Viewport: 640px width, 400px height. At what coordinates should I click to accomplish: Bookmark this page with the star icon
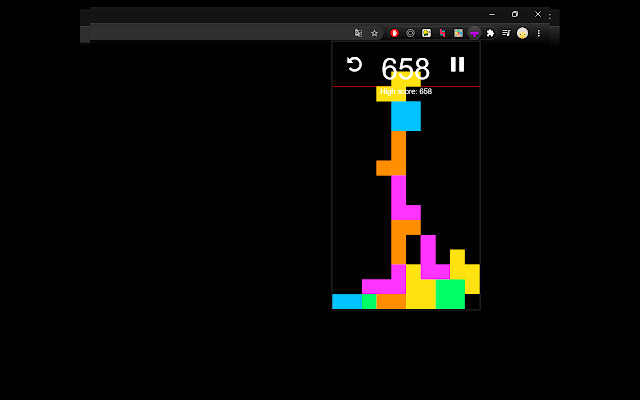[374, 33]
